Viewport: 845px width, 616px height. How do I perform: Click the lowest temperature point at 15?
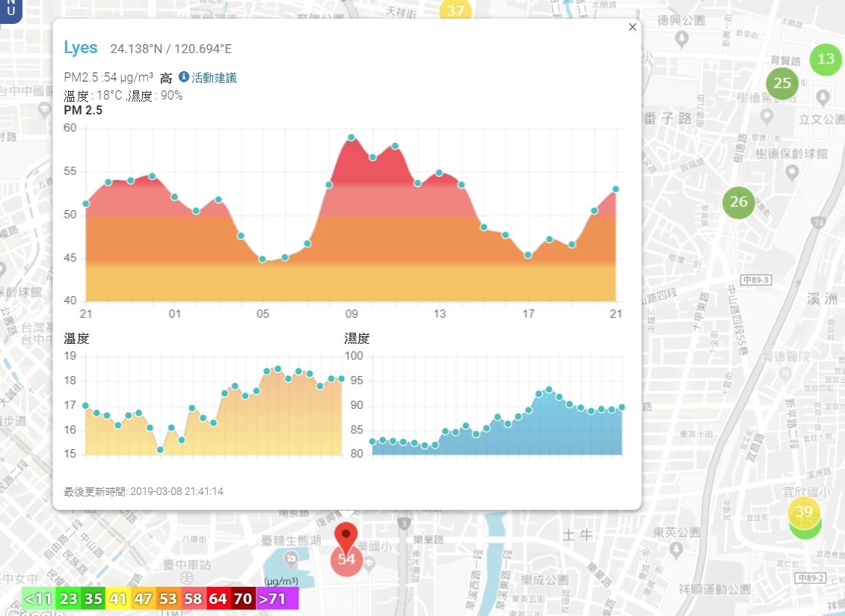[x=160, y=449]
